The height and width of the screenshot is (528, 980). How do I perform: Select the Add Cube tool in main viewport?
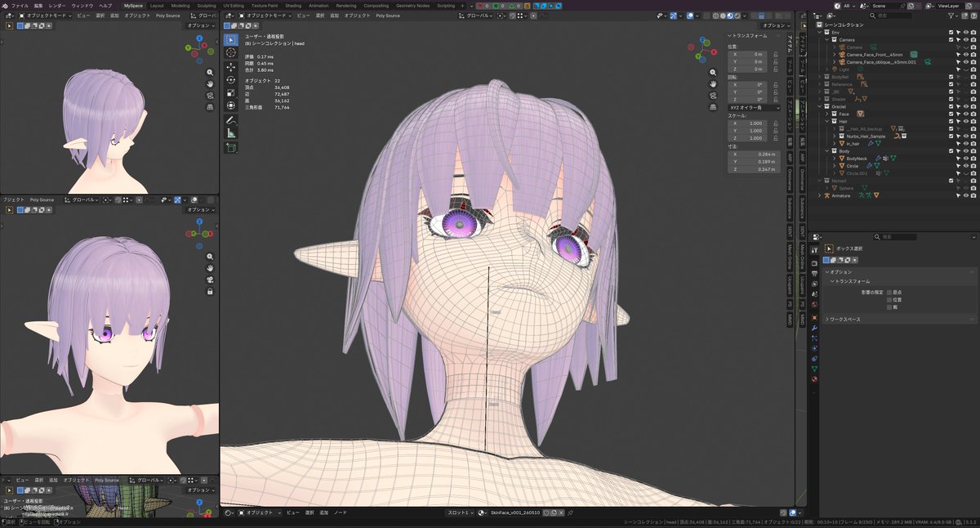pyautogui.click(x=231, y=148)
